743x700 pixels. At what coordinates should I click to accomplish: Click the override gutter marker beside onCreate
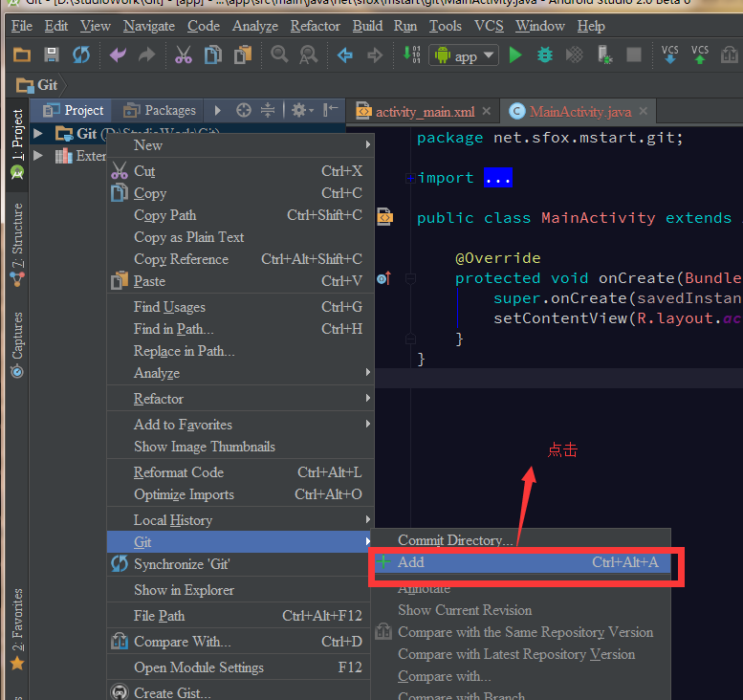click(x=383, y=278)
